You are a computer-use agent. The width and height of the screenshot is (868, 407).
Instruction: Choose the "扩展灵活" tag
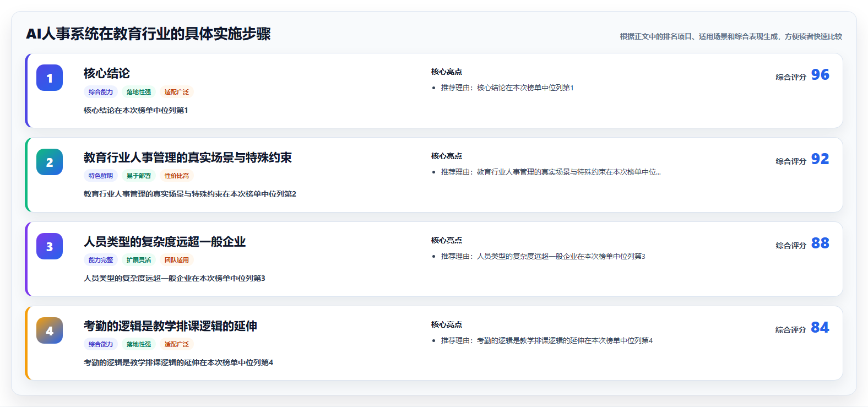[x=139, y=260]
